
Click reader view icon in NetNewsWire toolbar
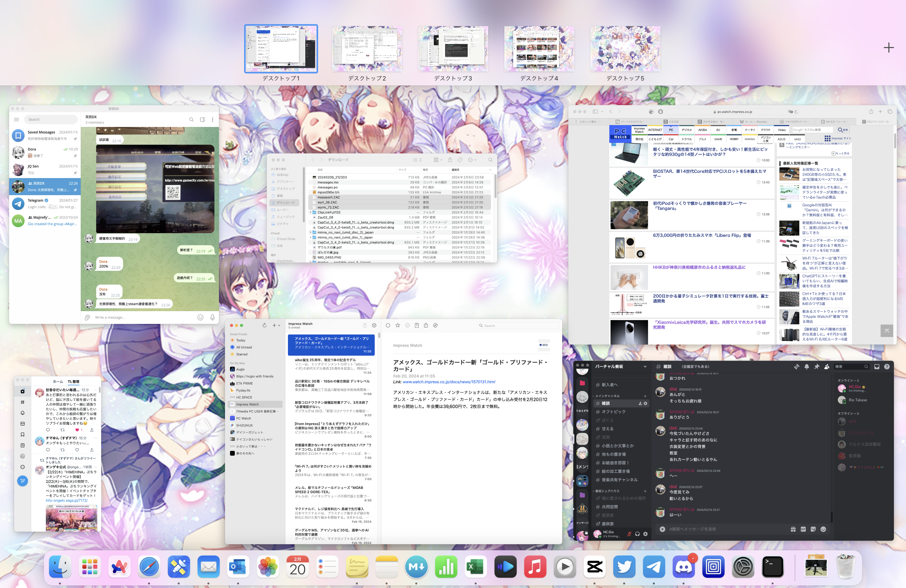[417, 325]
